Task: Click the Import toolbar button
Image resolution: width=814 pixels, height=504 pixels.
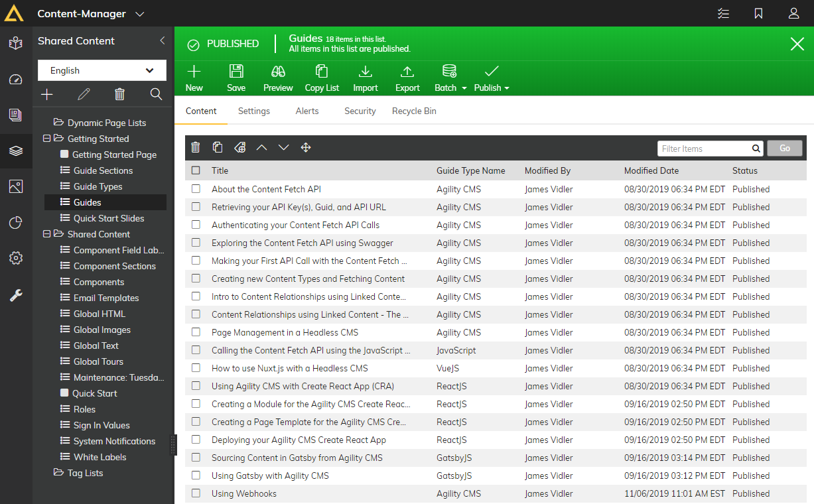Action: [x=365, y=78]
